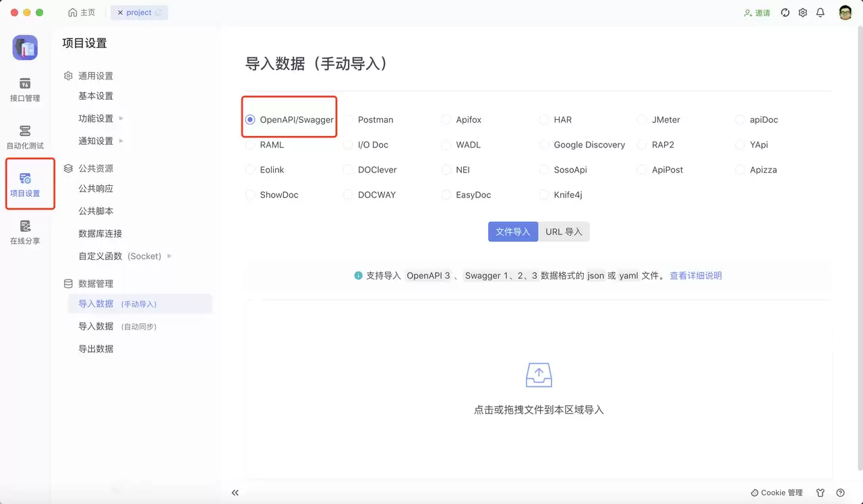Select YApi import format
Screen dimensions: 863x504
point(752,145)
